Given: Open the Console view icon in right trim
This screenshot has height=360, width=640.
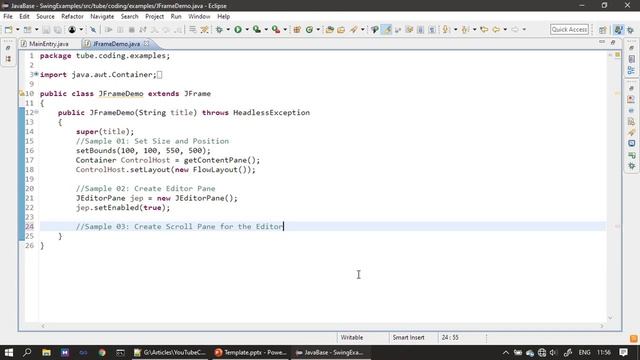Looking at the screenshot, I should [631, 143].
